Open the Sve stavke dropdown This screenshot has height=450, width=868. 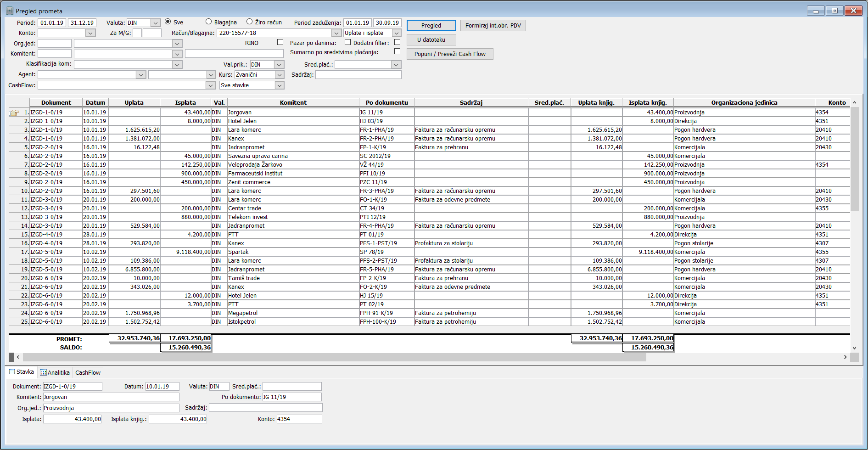279,85
